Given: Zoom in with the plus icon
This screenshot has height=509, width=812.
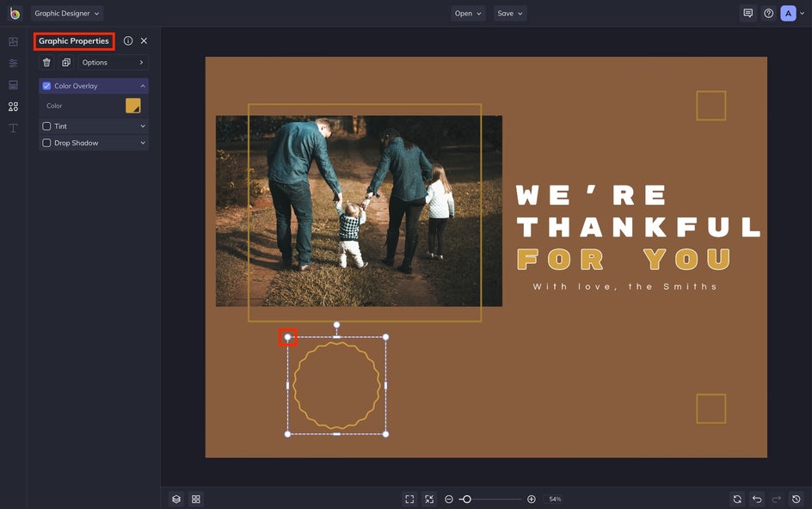Looking at the screenshot, I should (x=532, y=500).
